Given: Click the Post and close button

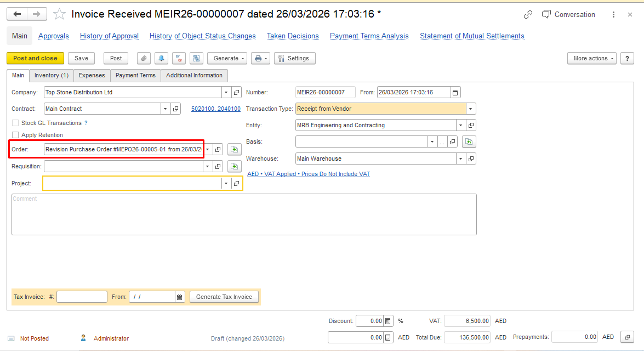Looking at the screenshot, I should [x=35, y=58].
